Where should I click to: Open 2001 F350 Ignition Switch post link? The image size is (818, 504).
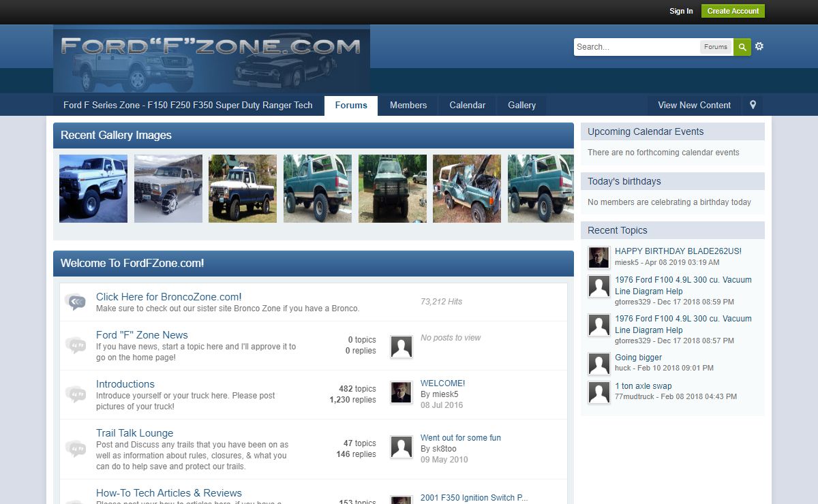click(x=474, y=498)
